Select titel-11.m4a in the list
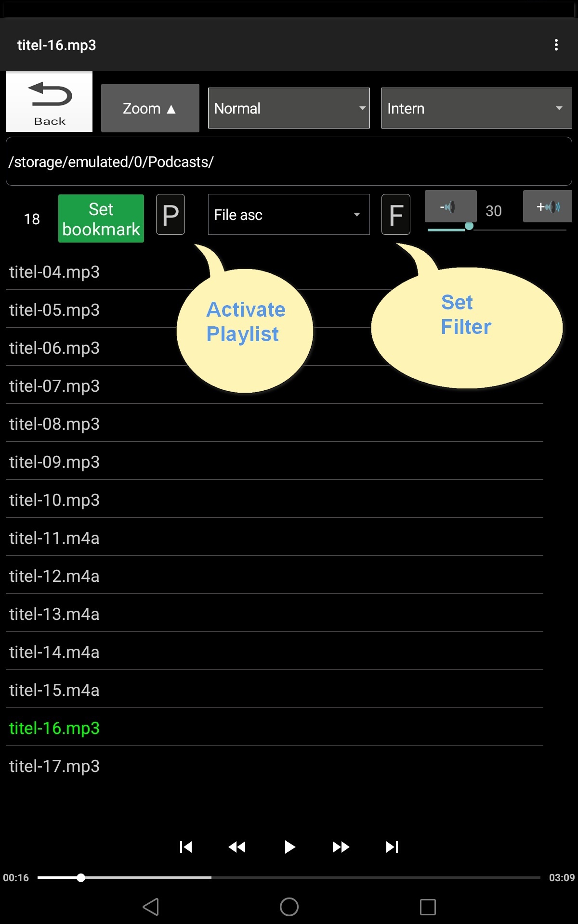578x924 pixels. click(275, 538)
